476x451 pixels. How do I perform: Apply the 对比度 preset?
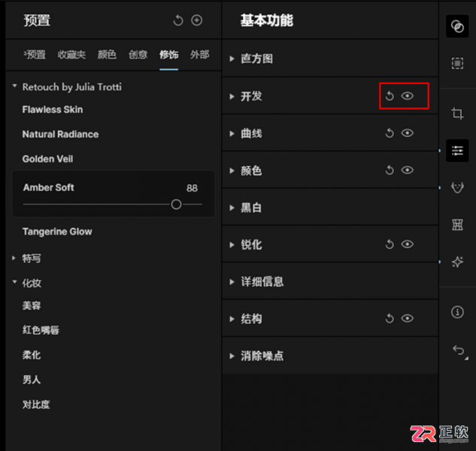coord(36,404)
